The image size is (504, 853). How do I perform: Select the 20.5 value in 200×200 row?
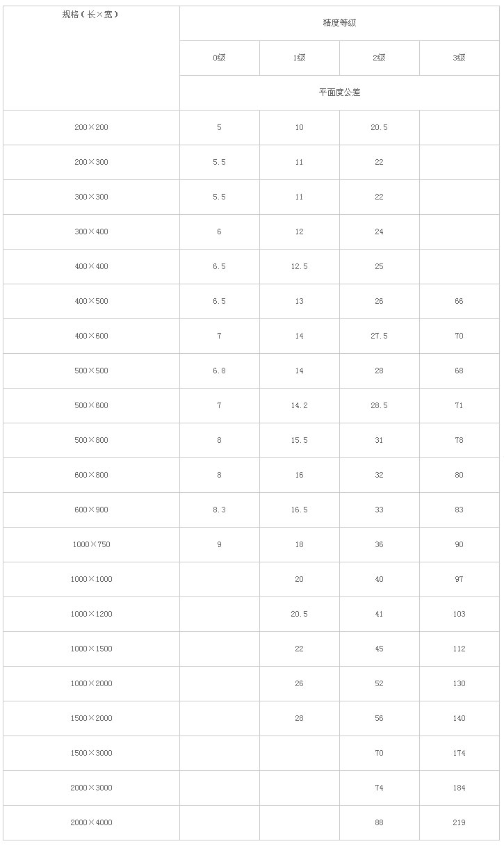click(380, 128)
